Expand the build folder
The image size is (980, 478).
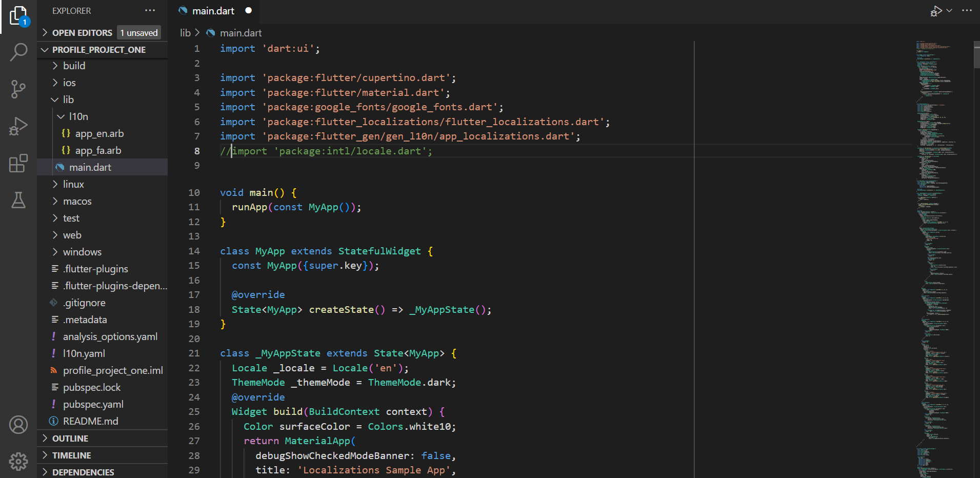tap(102, 66)
